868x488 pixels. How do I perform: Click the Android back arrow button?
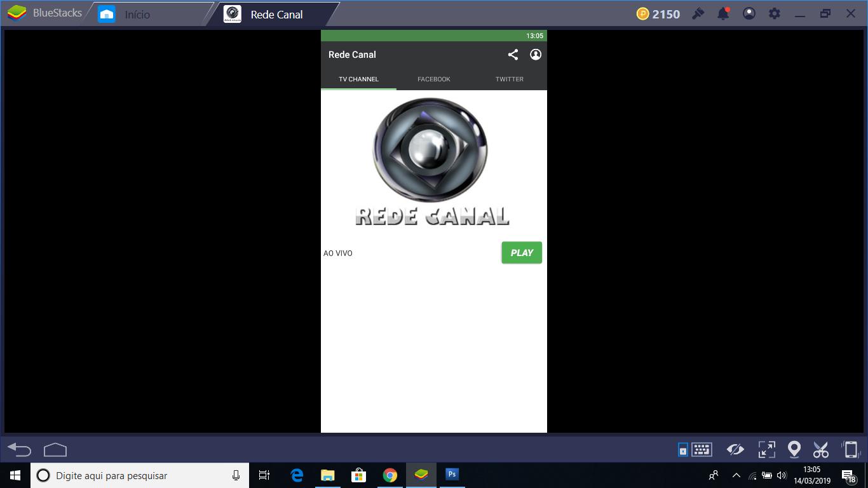(x=19, y=450)
